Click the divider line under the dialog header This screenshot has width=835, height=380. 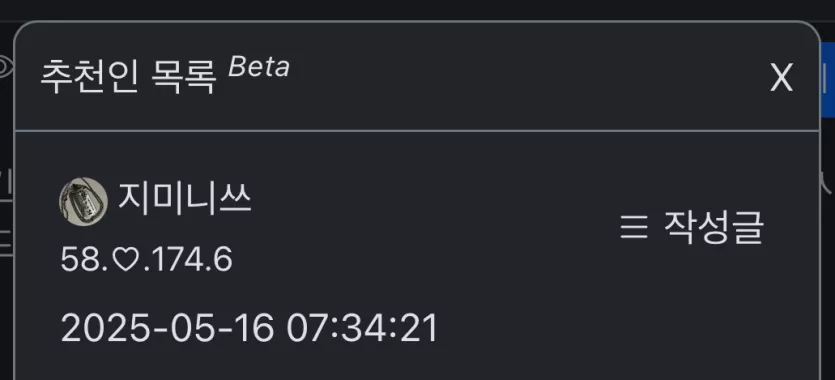tap(417, 130)
